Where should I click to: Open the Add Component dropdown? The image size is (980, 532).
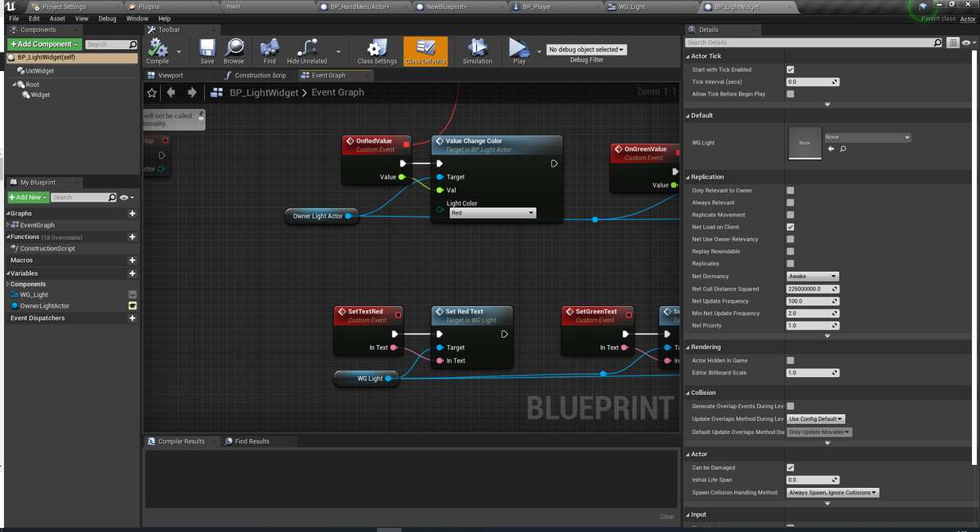click(44, 44)
